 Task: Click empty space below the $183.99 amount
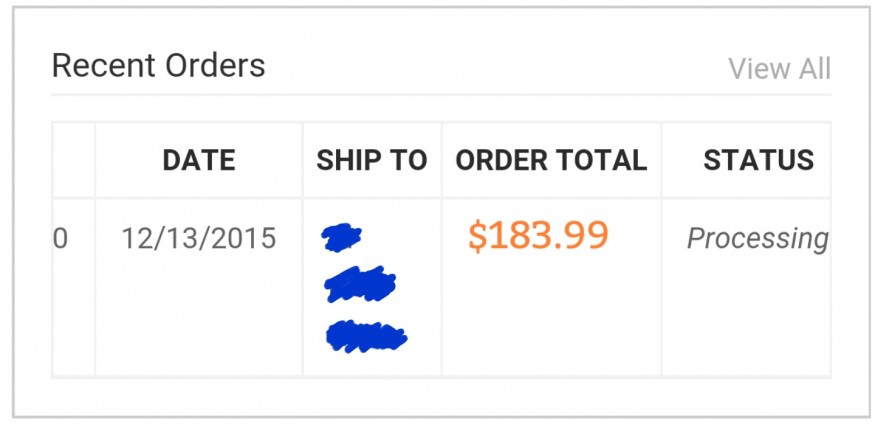tap(551, 320)
